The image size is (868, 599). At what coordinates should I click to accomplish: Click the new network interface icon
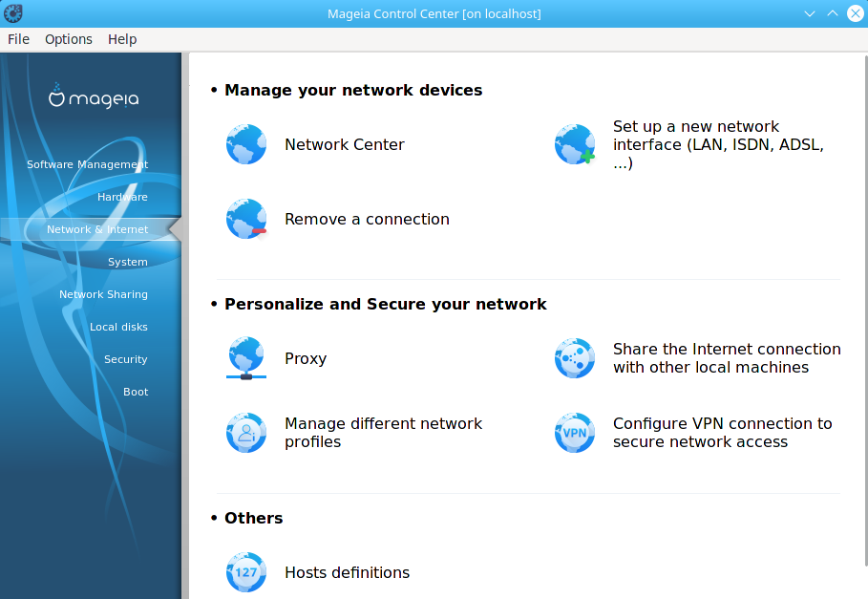tap(574, 143)
